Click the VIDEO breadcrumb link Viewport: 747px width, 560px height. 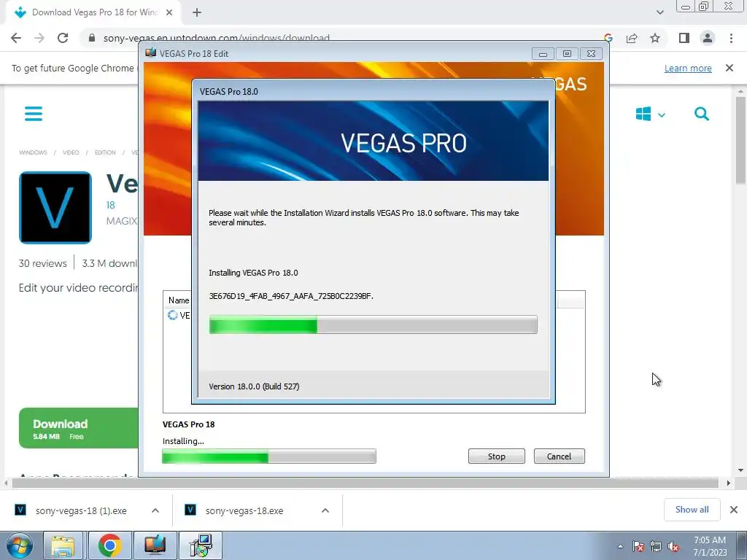(71, 152)
